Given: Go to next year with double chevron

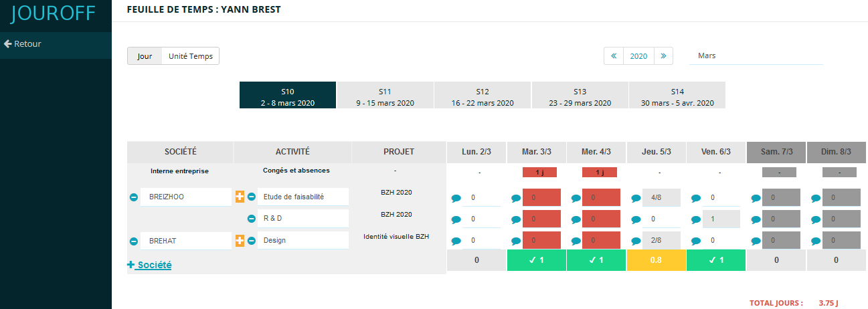Looking at the screenshot, I should 663,56.
